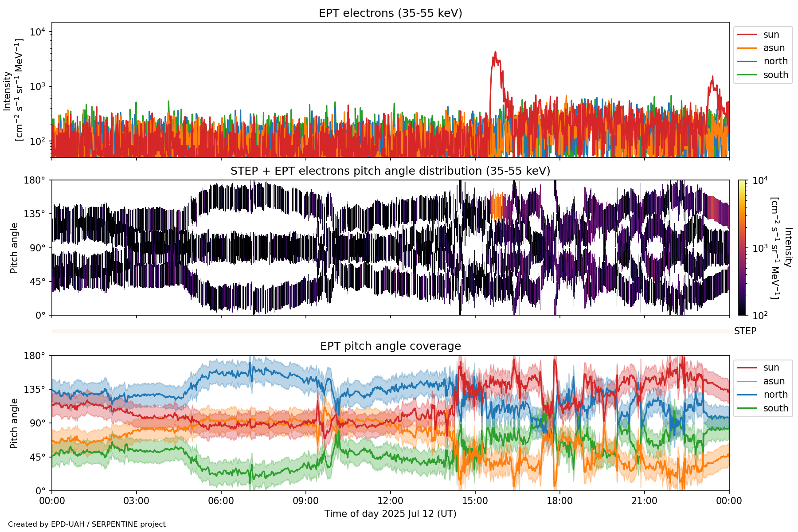The height and width of the screenshot is (532, 798).
Task: Click the 15:00 tick label on time axis
Action: [x=475, y=501]
